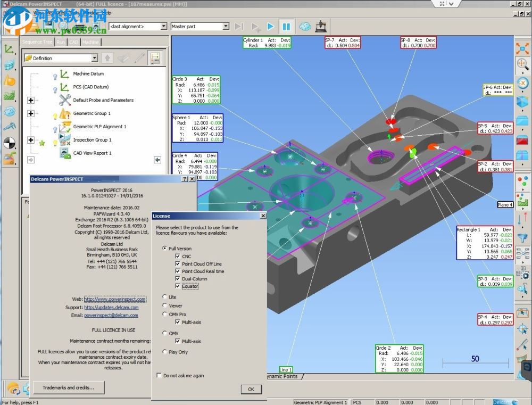Switch to the Machine tab
The width and height of the screenshot is (532, 405).
pyautogui.click(x=90, y=42)
